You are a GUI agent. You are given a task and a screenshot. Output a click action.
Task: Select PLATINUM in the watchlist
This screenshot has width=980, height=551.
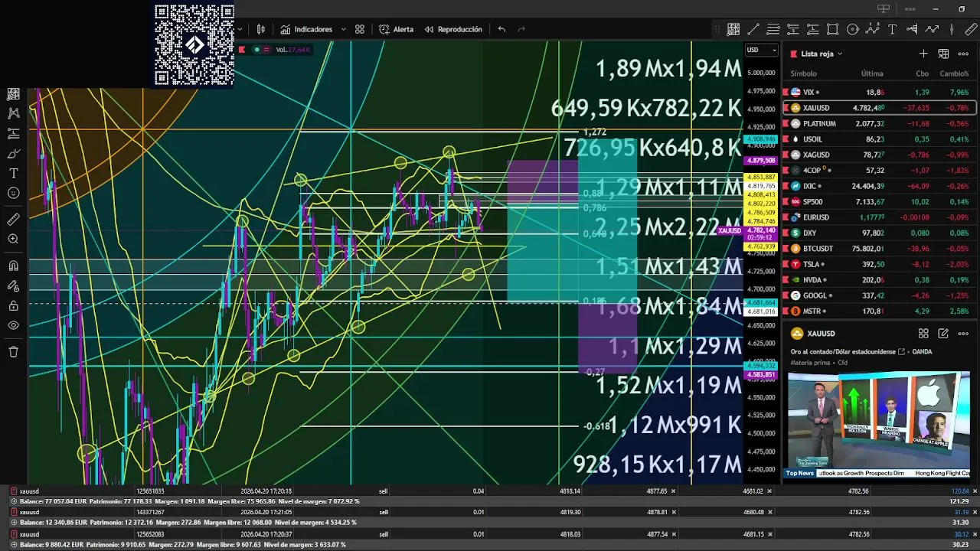tap(880, 123)
